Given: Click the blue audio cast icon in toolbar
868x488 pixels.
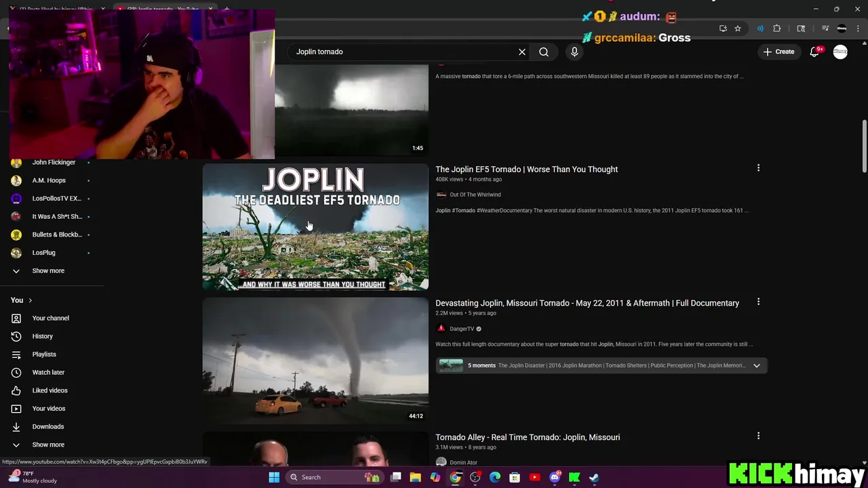Looking at the screenshot, I should 760,28.
